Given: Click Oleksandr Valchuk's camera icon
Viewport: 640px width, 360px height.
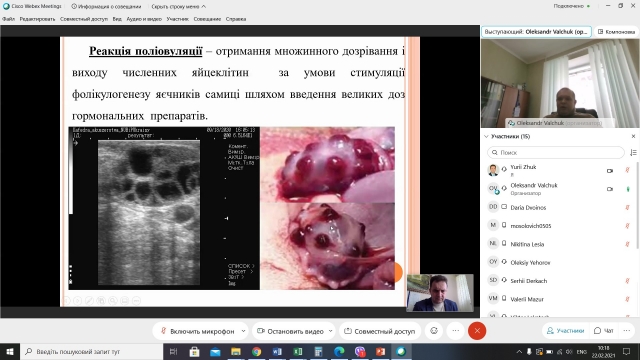Looking at the screenshot, I should (x=610, y=189).
